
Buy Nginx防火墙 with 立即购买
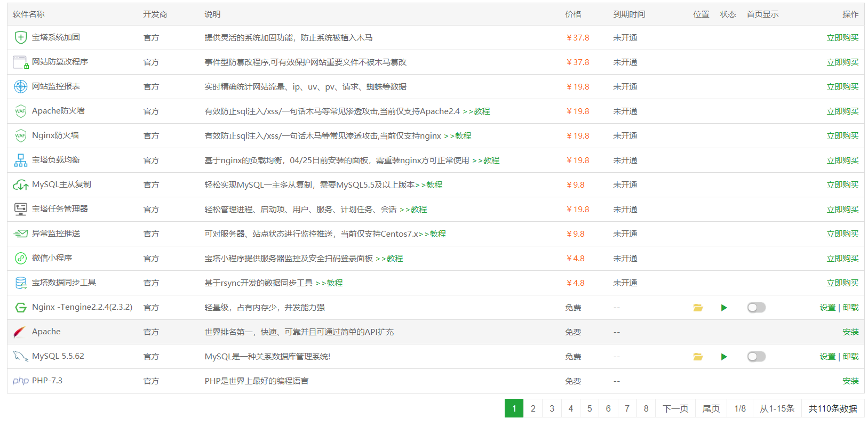[843, 136]
